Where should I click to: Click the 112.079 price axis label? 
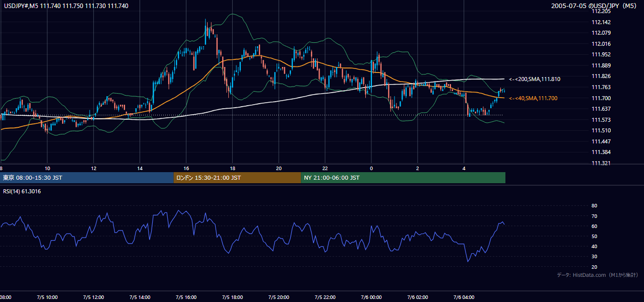pyautogui.click(x=601, y=33)
